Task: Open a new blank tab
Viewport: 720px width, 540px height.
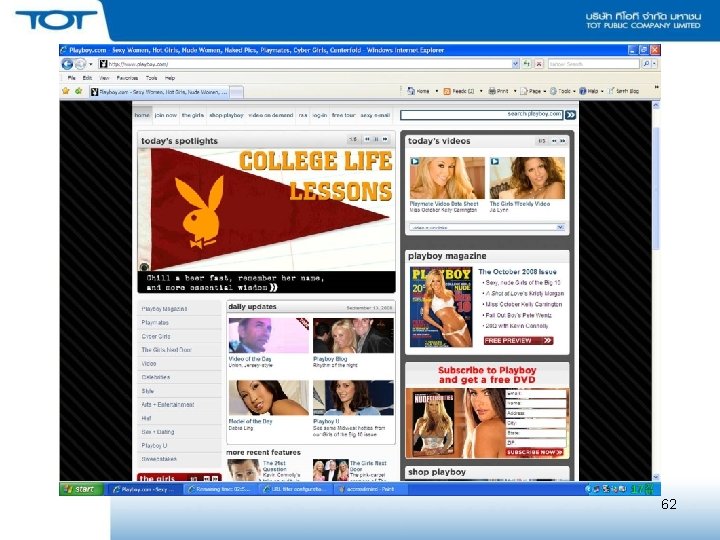Action: coord(236,92)
